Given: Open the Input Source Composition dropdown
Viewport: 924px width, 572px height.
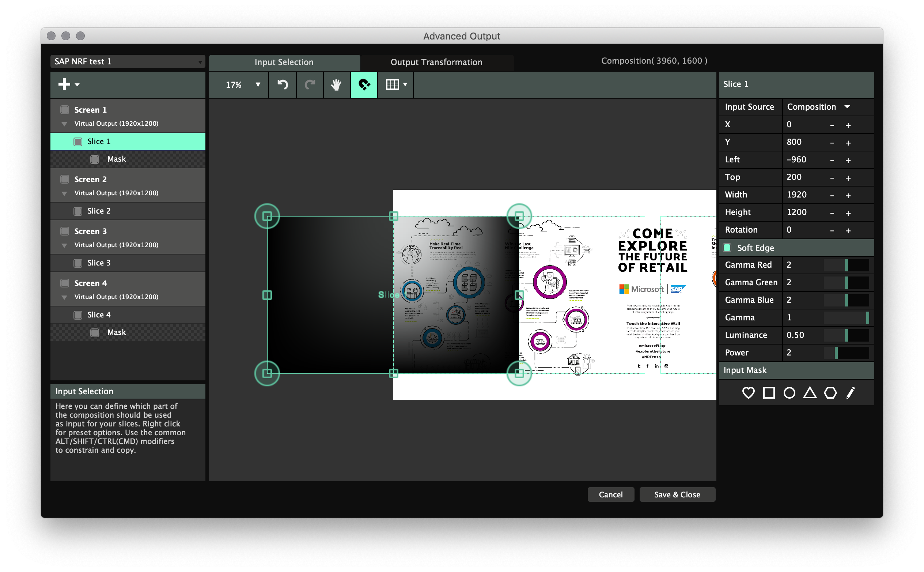Looking at the screenshot, I should [x=818, y=107].
